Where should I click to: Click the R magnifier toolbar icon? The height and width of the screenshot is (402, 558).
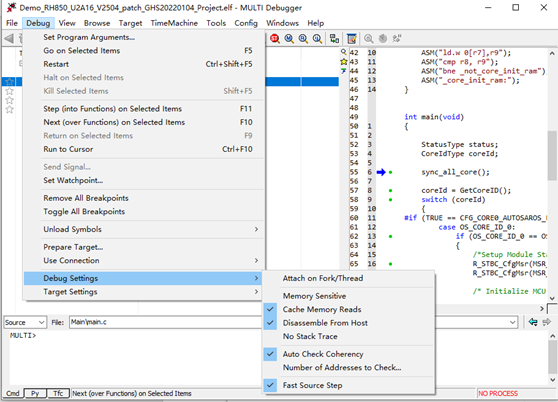click(303, 38)
